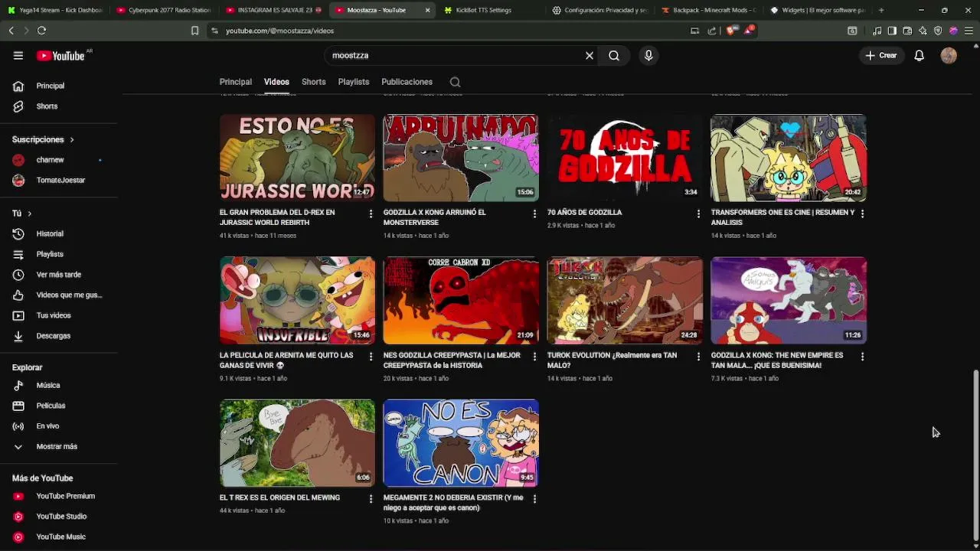Click the YouTube logo
This screenshot has height=551, width=980.
[x=60, y=56]
